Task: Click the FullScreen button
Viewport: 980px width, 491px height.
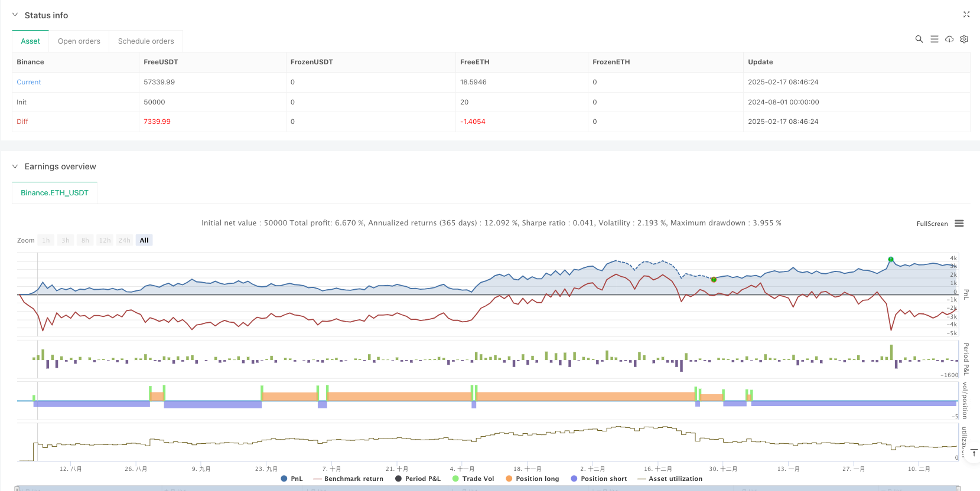Action: 932,224
